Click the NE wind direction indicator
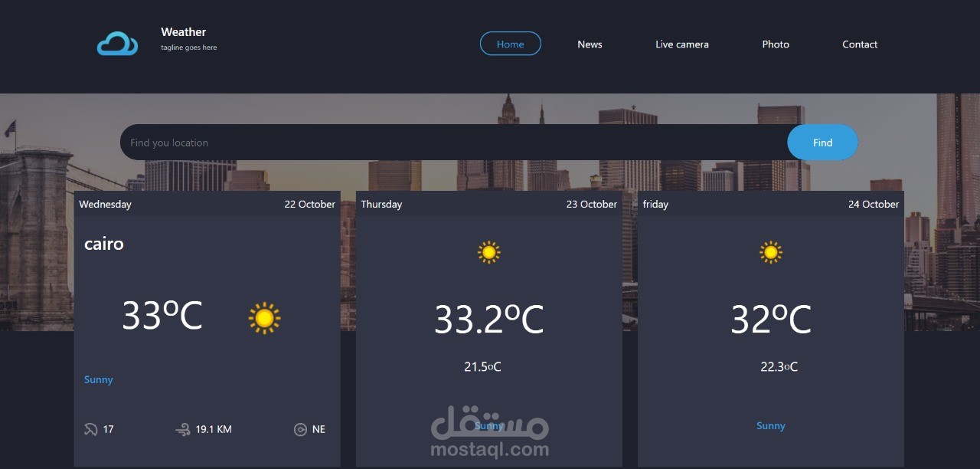 pyautogui.click(x=318, y=429)
